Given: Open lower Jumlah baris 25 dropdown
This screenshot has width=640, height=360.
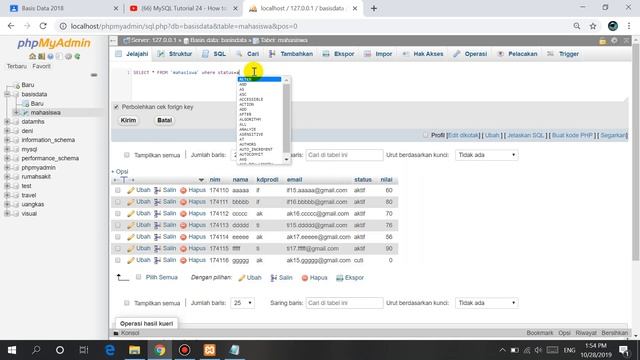Looking at the screenshot, I should pos(242,303).
